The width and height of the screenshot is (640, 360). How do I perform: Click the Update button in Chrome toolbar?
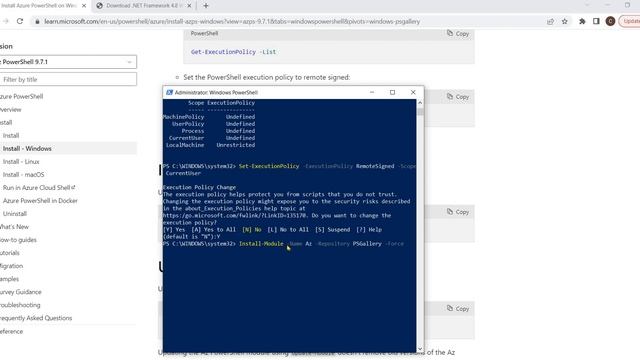tap(630, 21)
